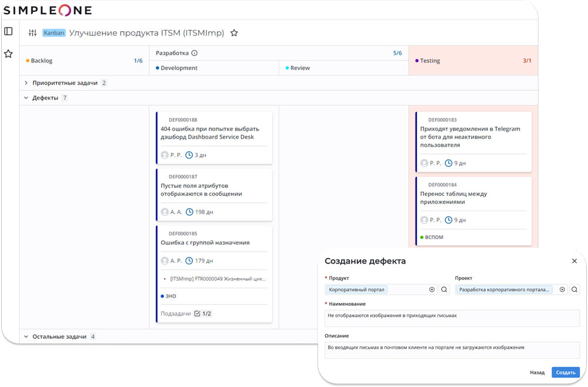Toggle the left sidebar panel icon

[x=8, y=31]
